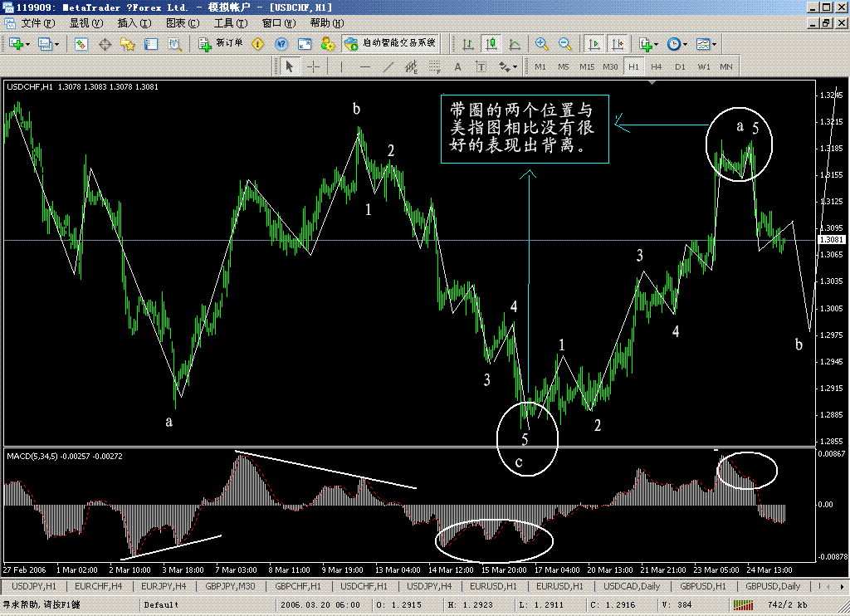850x616 pixels.
Task: Open the 文件 (File) menu
Action: [38, 23]
